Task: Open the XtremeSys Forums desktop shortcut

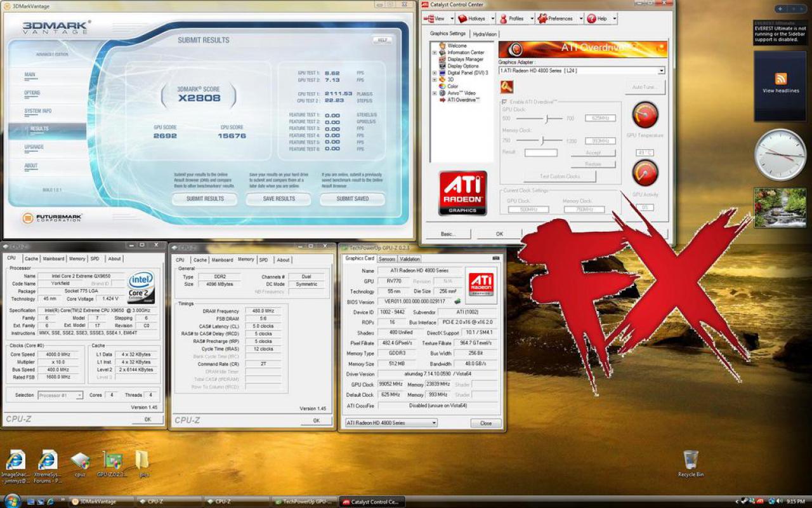Action: click(x=48, y=467)
